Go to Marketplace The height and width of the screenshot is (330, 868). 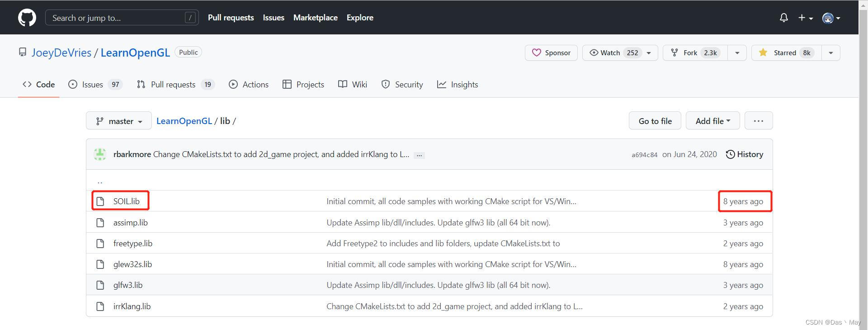pyautogui.click(x=316, y=18)
